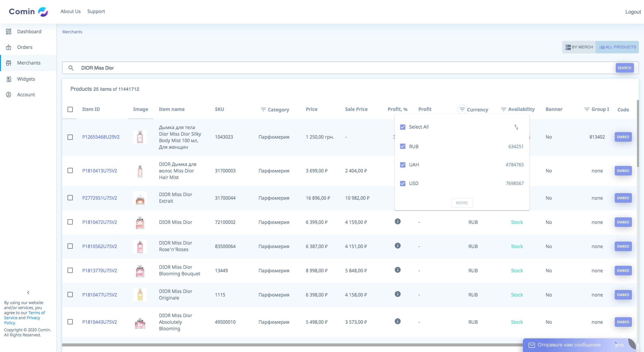
Task: Open the Availability column filter
Action: (503, 110)
